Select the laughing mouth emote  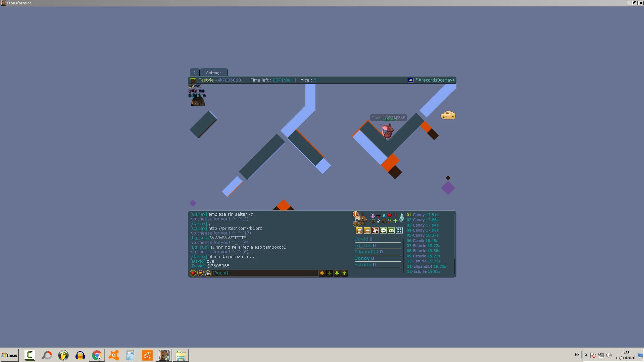pyautogui.click(x=378, y=215)
